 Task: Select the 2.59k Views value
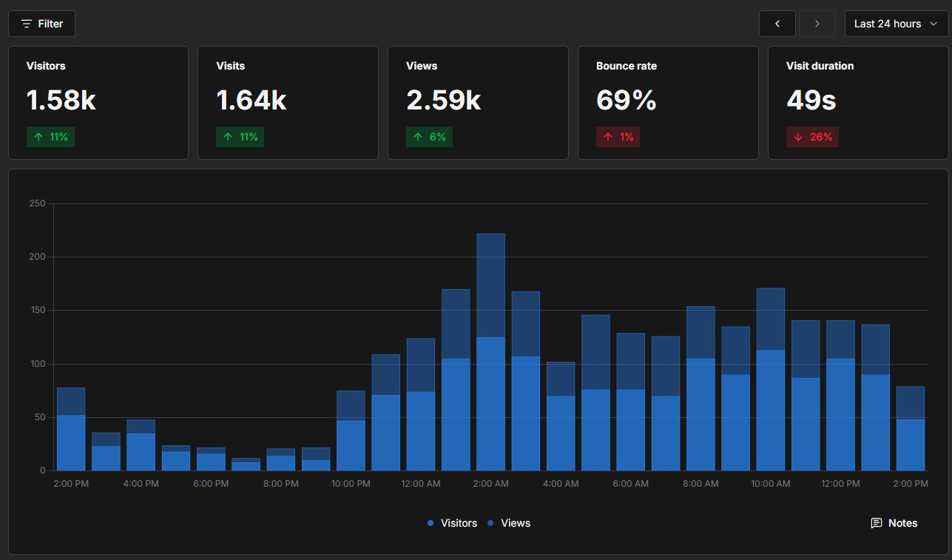(444, 100)
